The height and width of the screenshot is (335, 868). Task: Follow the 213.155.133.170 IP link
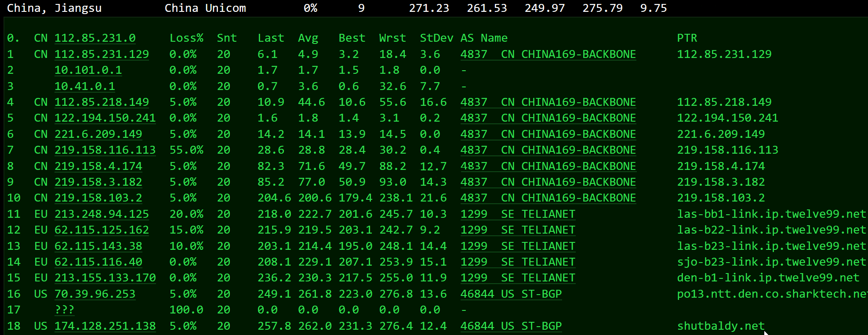[105, 277]
